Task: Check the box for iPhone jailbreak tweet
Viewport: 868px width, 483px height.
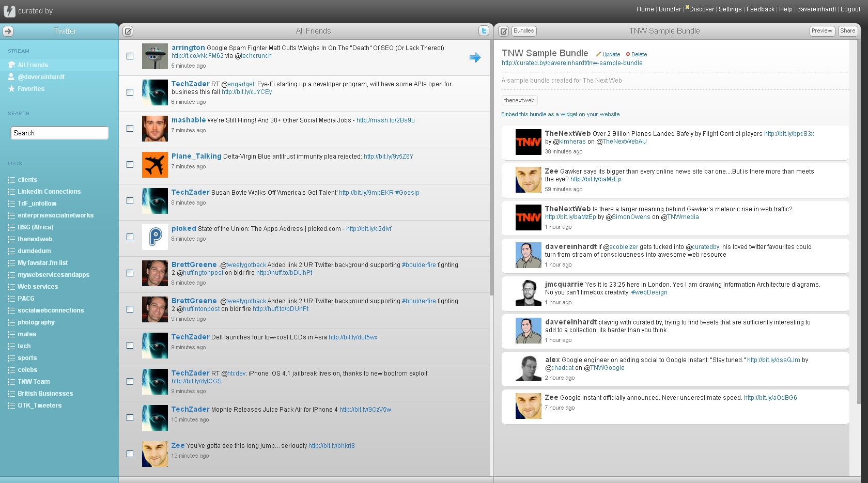Action: (x=130, y=381)
